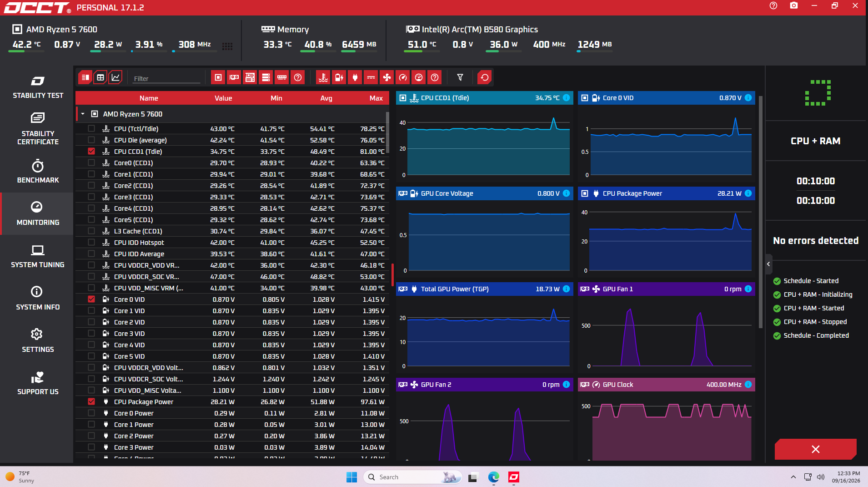868x487 pixels.
Task: Open the System Info section
Action: [x=38, y=298]
